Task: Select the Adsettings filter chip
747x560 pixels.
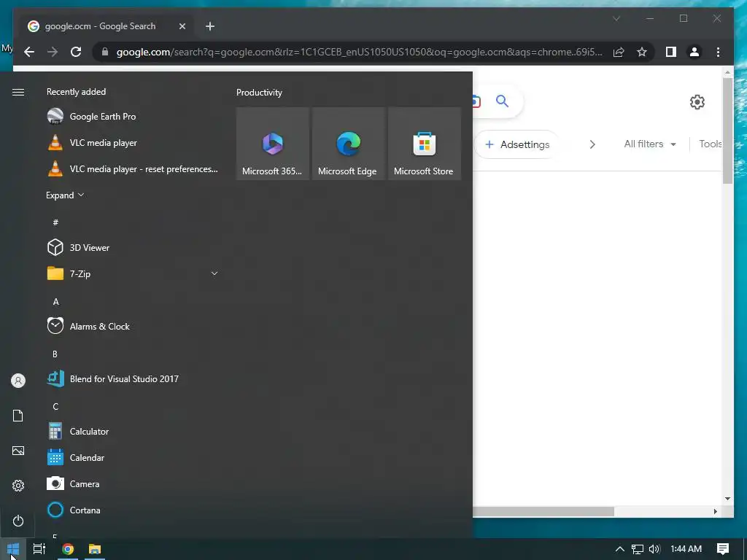Action: pyautogui.click(x=517, y=144)
